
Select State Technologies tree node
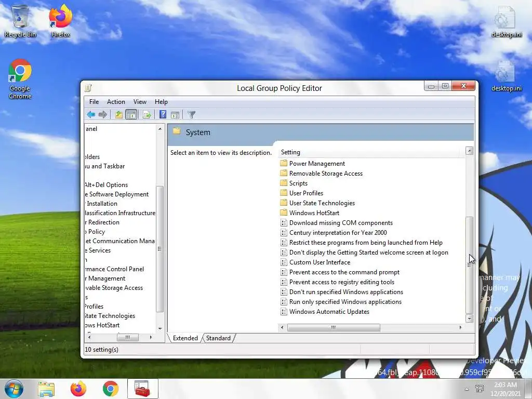coord(110,316)
